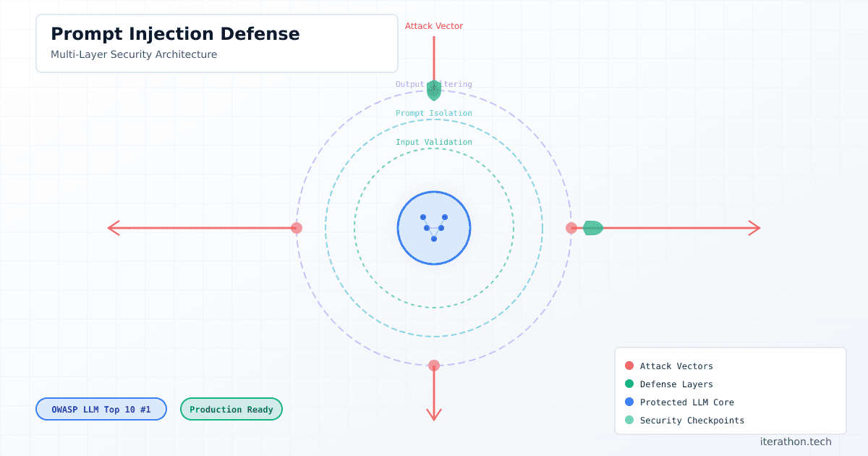Select the Prompt Injection Defense title card
868x456 pixels.
[x=216, y=43]
